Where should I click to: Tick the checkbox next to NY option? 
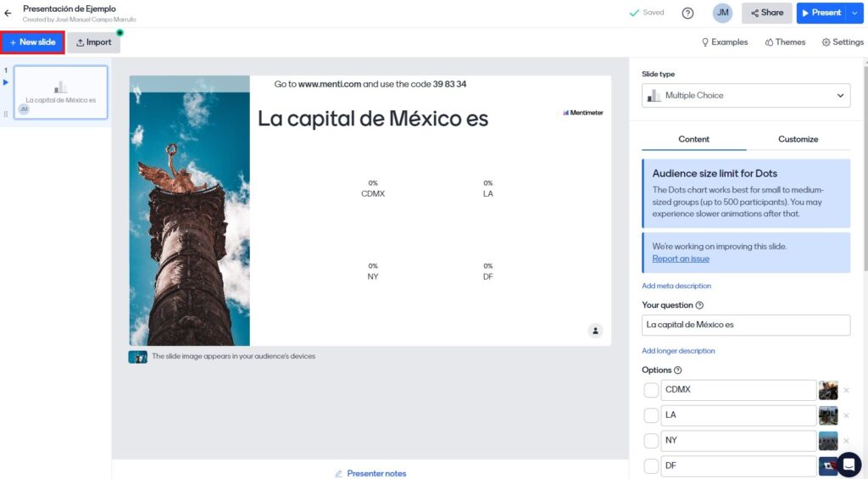click(x=651, y=441)
